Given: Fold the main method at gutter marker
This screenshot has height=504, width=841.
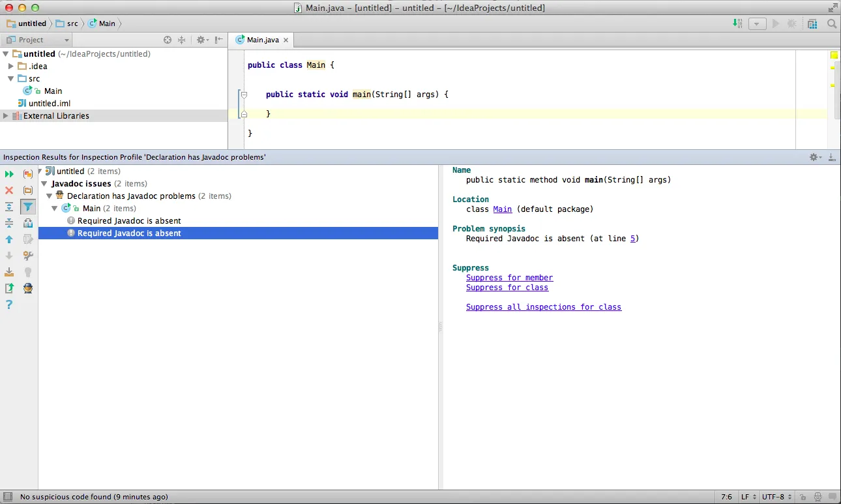Looking at the screenshot, I should 244,95.
